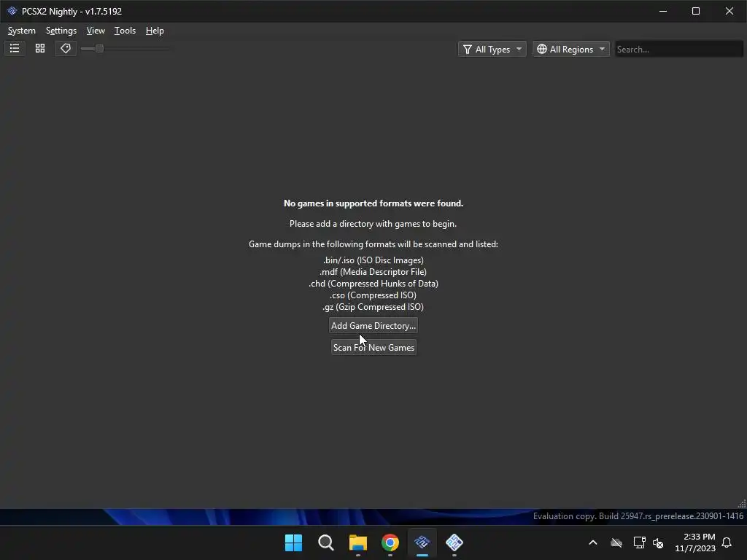The width and height of the screenshot is (747, 560).
Task: Launch Google Chrome from taskbar
Action: tap(390, 542)
